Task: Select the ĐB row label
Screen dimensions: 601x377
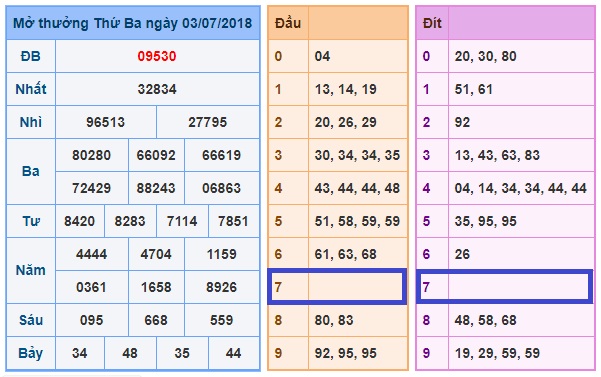Action: click(31, 56)
